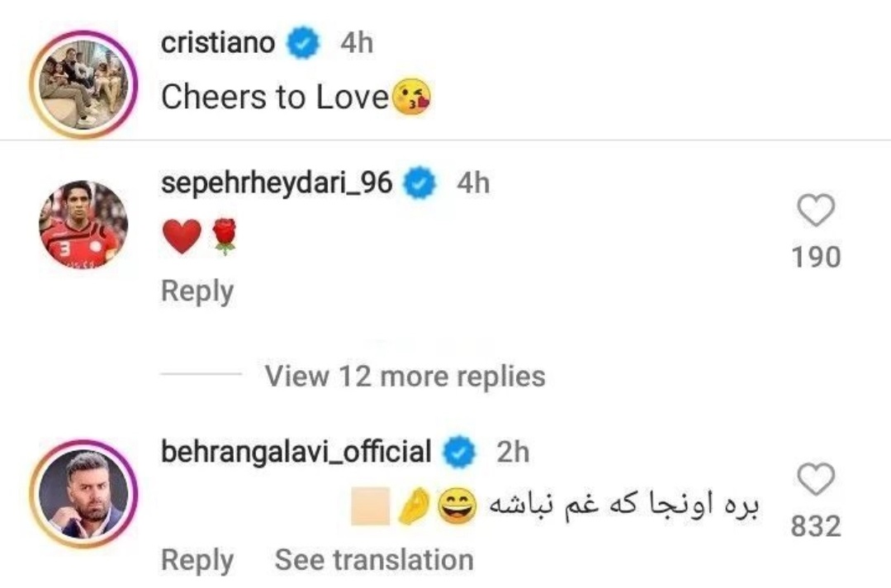Expand View 12 more replies
The image size is (891, 588).
pos(405,377)
